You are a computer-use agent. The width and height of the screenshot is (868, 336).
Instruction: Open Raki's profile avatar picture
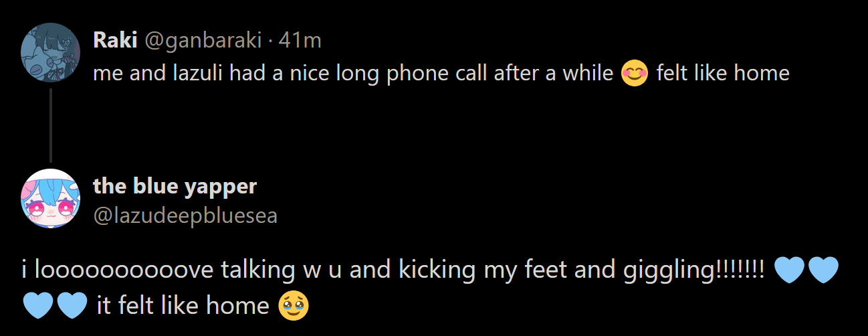coord(51,52)
